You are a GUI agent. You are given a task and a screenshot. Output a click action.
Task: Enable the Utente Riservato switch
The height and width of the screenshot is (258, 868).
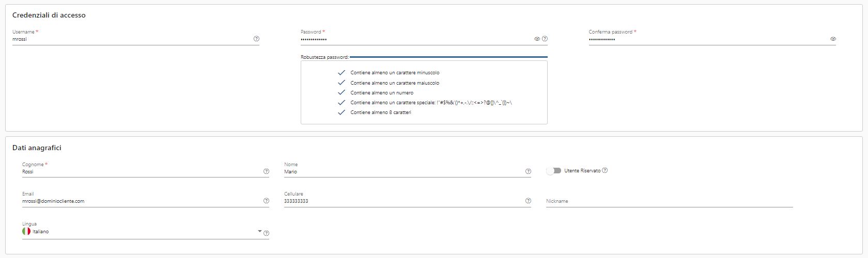pyautogui.click(x=553, y=171)
